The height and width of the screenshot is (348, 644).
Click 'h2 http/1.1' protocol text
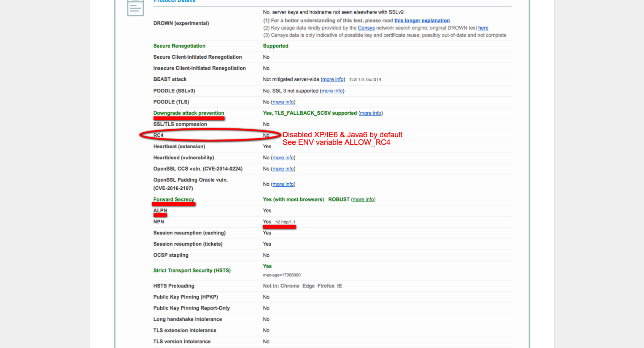[285, 222]
